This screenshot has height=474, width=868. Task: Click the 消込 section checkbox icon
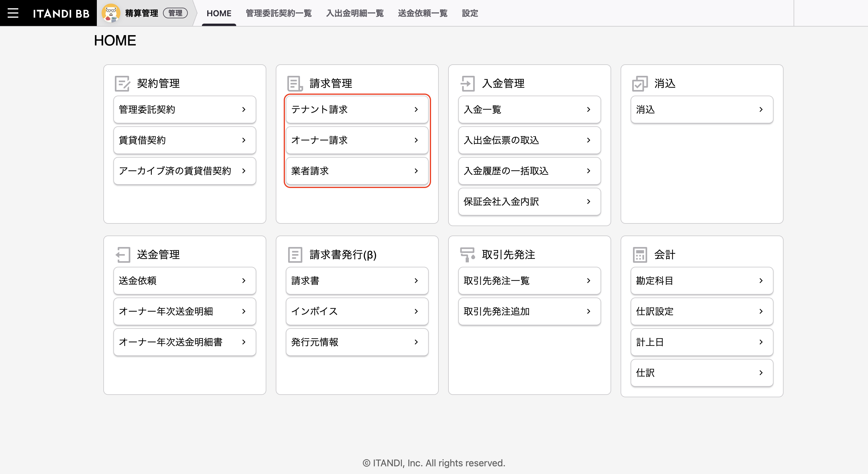639,83
